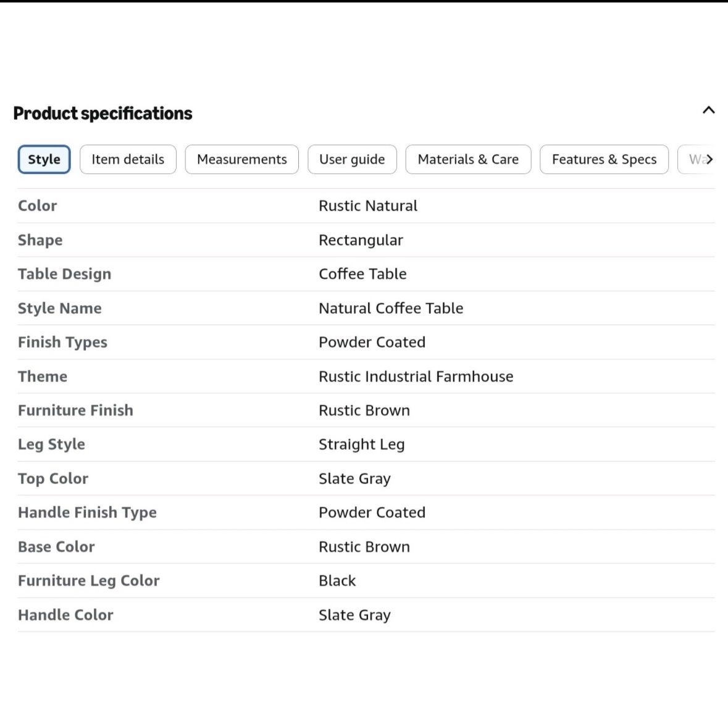Open the User guide tab
728x726 pixels.
click(x=352, y=159)
